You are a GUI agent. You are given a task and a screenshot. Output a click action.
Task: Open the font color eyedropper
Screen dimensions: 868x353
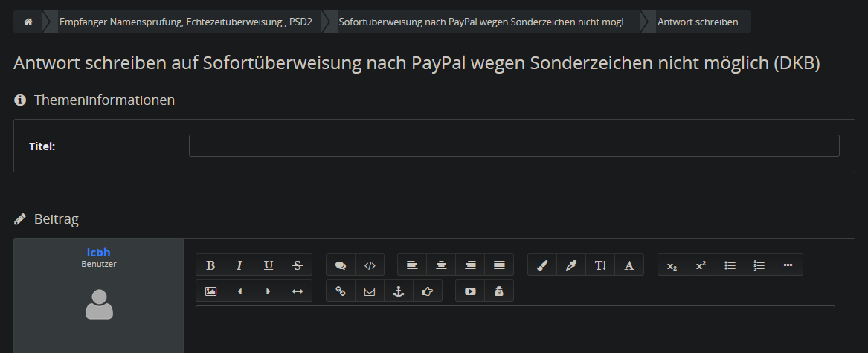(571, 265)
